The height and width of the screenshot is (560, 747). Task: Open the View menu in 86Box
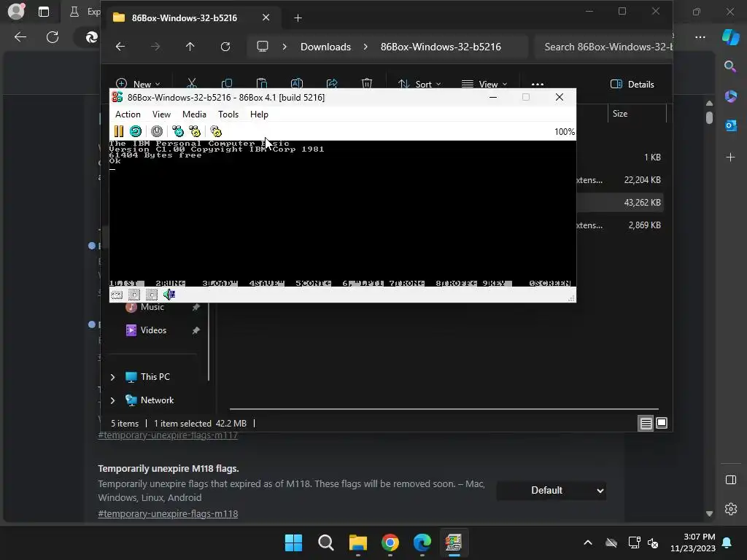click(161, 114)
